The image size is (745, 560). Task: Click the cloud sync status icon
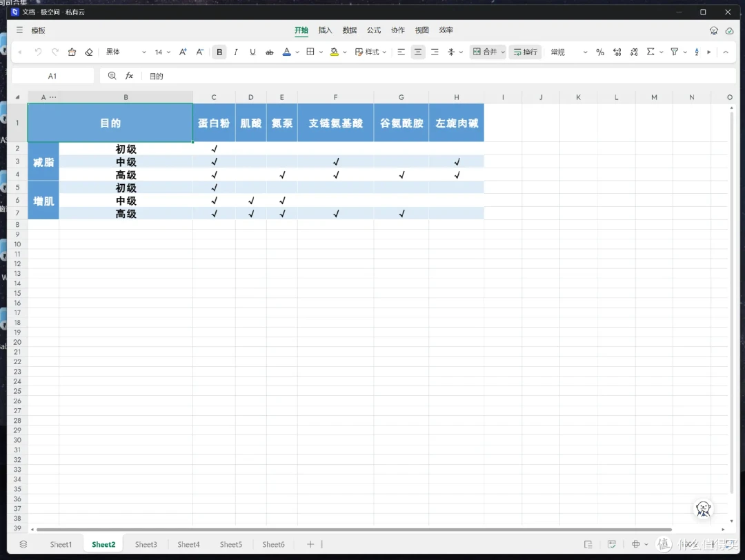click(x=729, y=31)
